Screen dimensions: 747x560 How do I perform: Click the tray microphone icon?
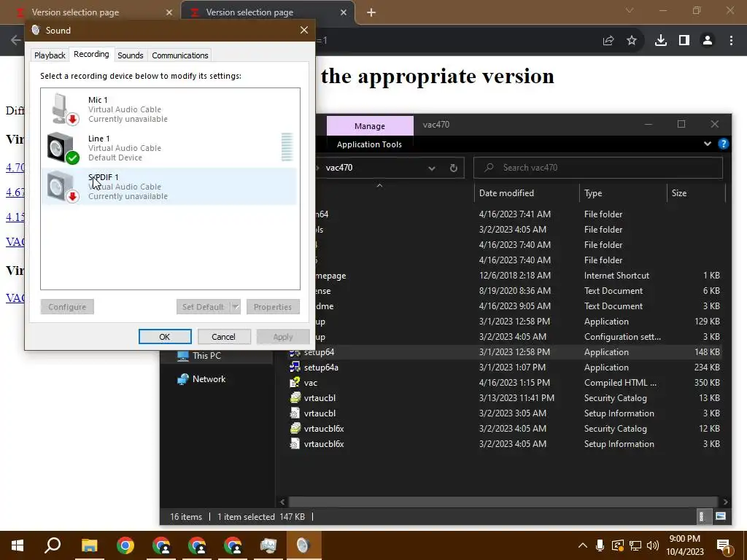click(600, 545)
